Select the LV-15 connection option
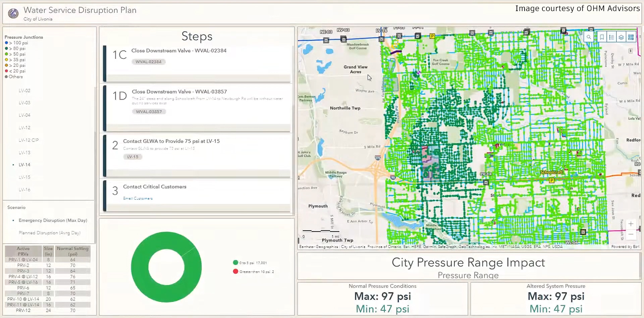The width and height of the screenshot is (644, 318). (24, 177)
